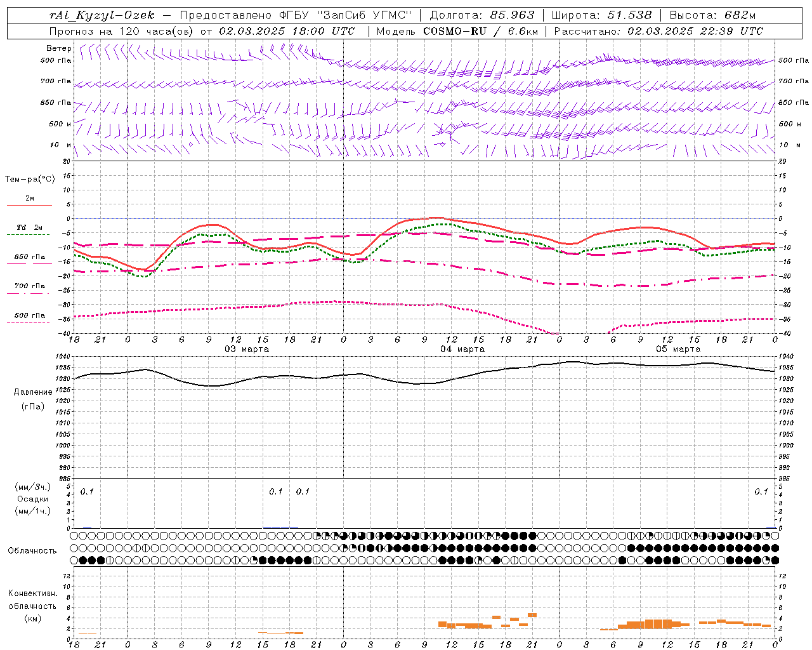Click the station name rAl_Kyzyl-Ozek
This screenshot has width=812, height=650.
click(x=102, y=15)
